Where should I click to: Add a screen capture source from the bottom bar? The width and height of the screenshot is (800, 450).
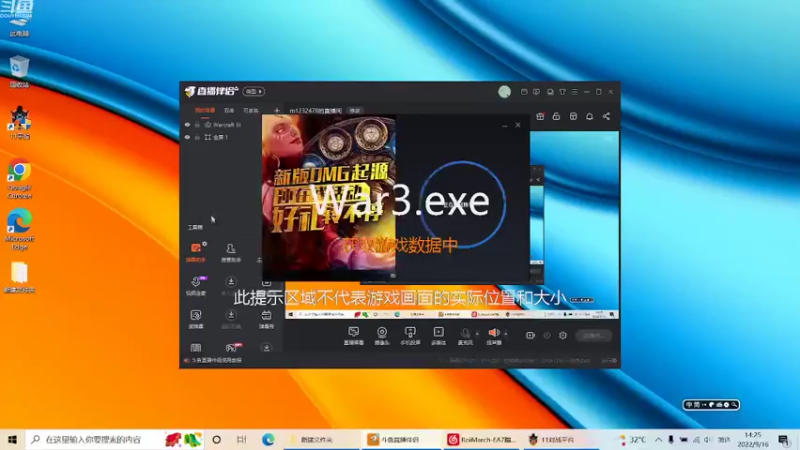[x=354, y=336]
